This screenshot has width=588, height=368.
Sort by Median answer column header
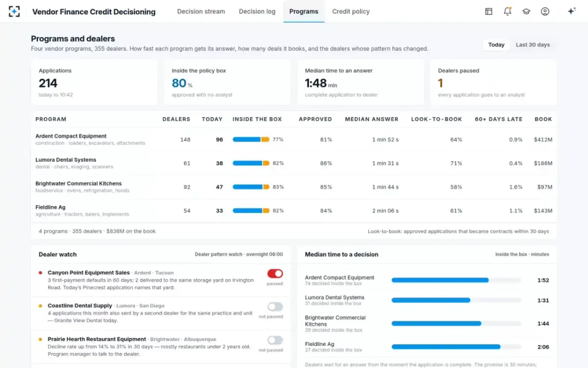point(372,119)
